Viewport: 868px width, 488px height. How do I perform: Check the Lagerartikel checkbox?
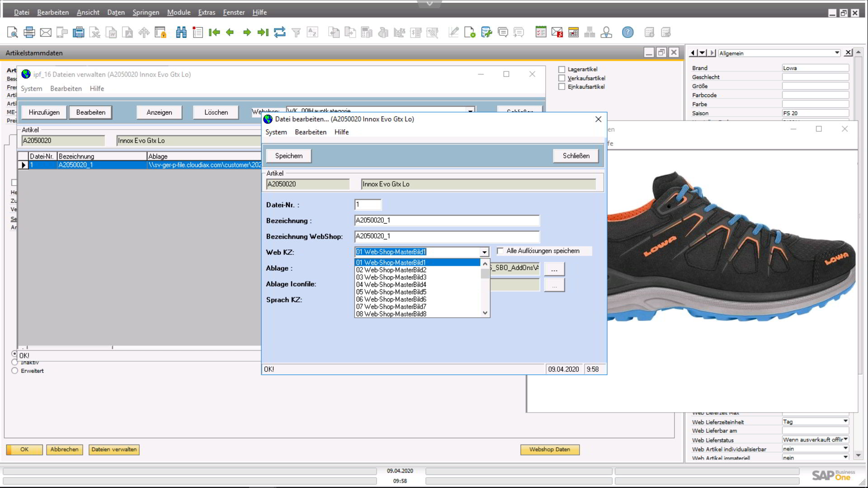point(561,70)
